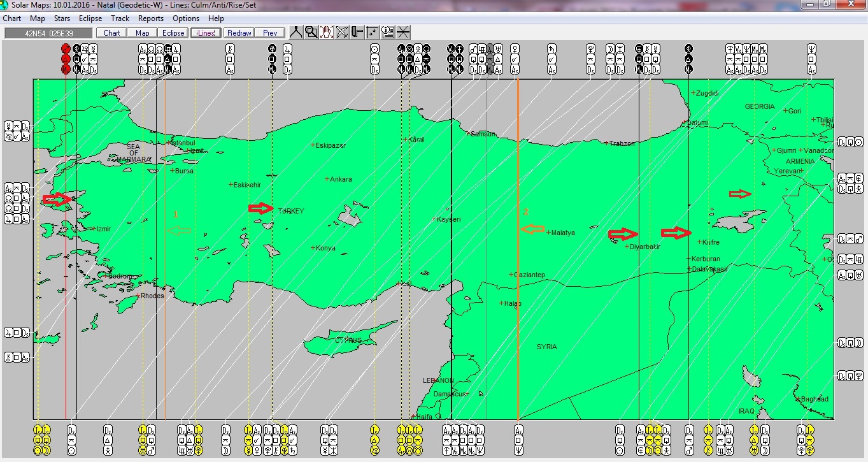Select the compass dividers measuring tool
The height and width of the screenshot is (462, 868).
point(296,32)
